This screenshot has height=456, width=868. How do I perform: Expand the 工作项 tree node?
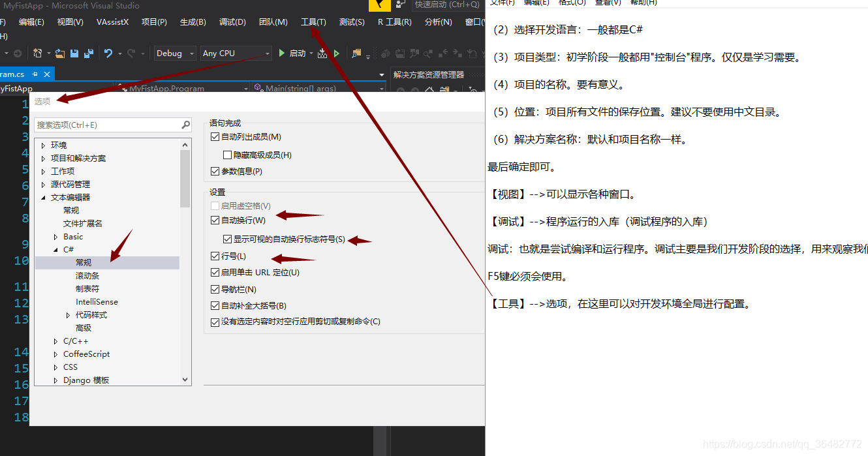pos(43,172)
